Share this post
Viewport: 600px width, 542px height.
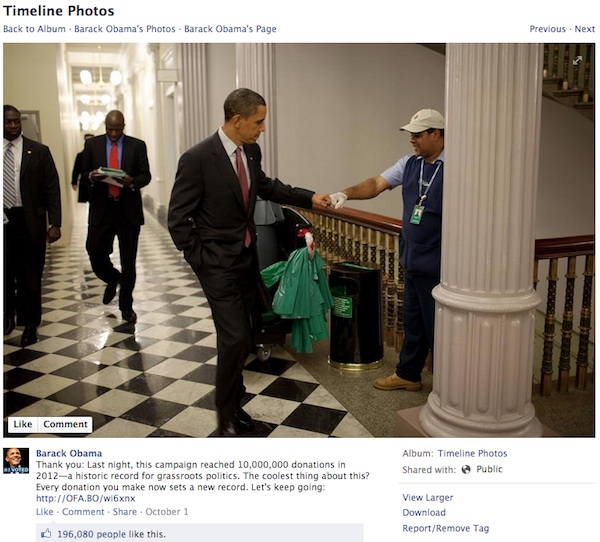coord(125,512)
